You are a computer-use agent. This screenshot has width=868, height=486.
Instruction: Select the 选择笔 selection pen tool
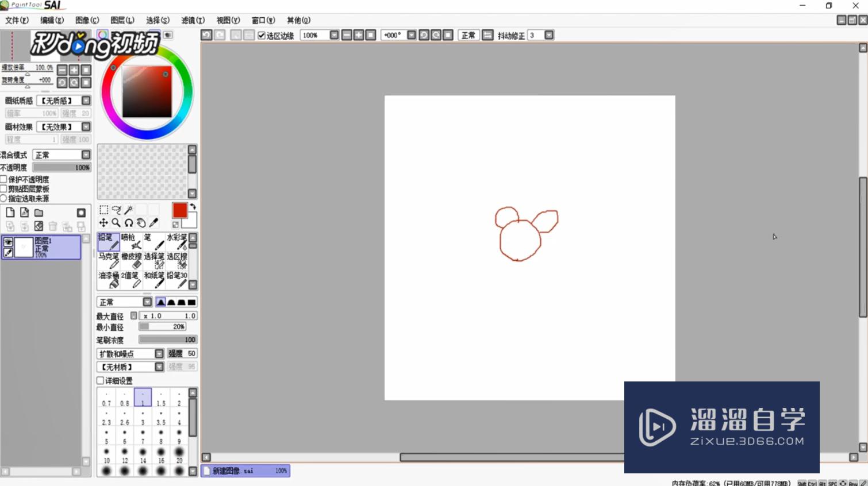click(154, 261)
